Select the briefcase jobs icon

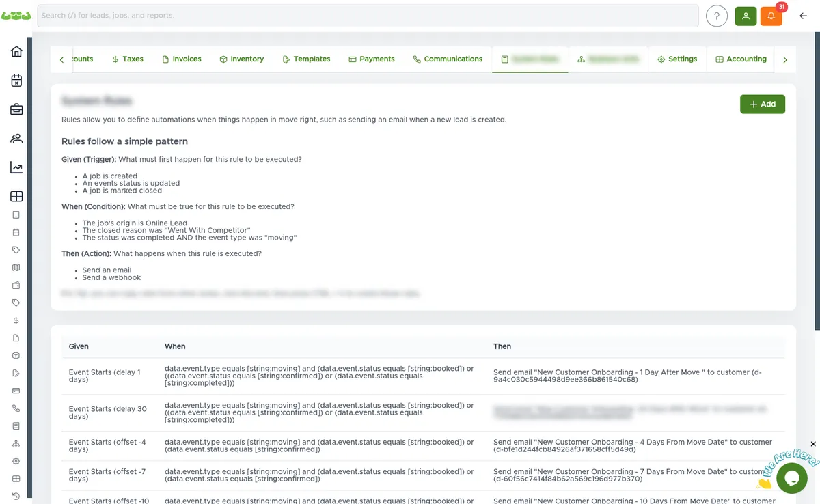[16, 109]
